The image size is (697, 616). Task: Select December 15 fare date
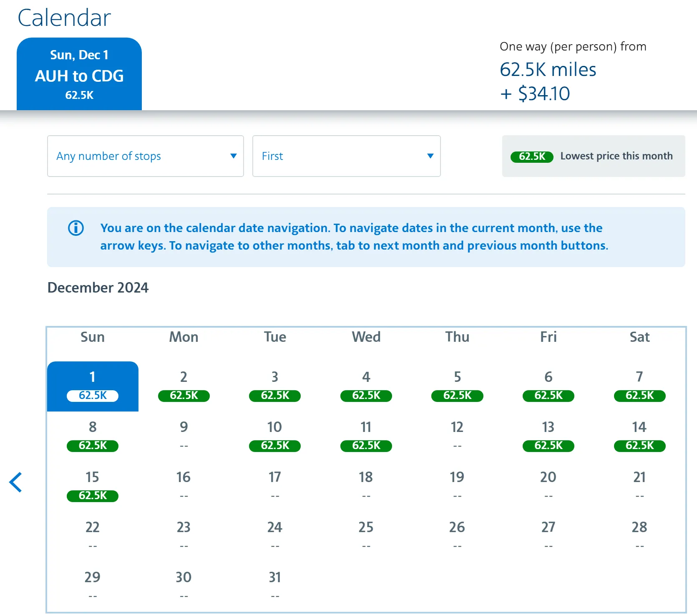click(93, 486)
